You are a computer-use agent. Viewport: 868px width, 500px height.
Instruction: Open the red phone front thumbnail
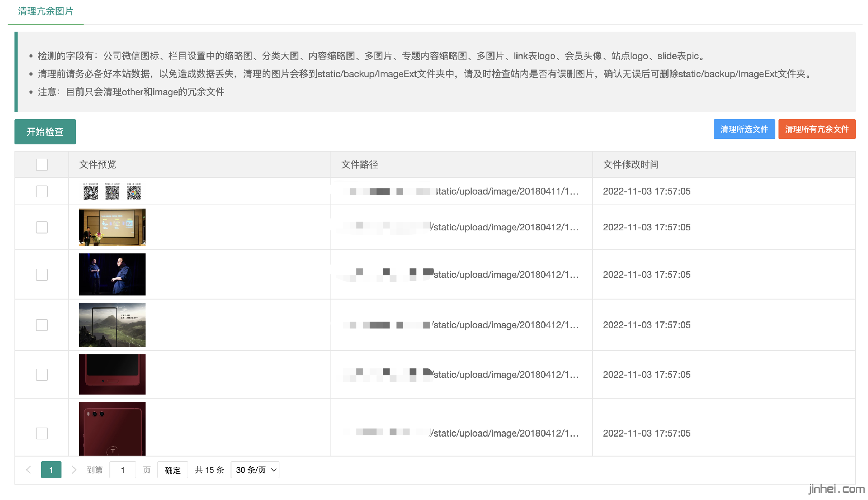[112, 375]
